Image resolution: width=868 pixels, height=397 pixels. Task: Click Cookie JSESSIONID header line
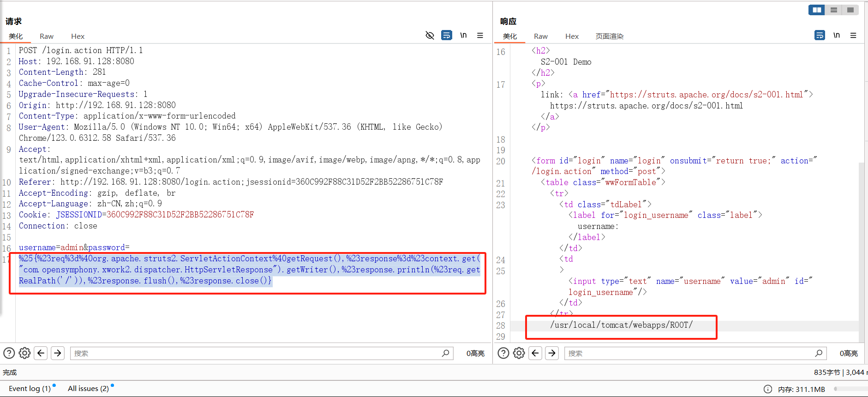click(x=137, y=215)
